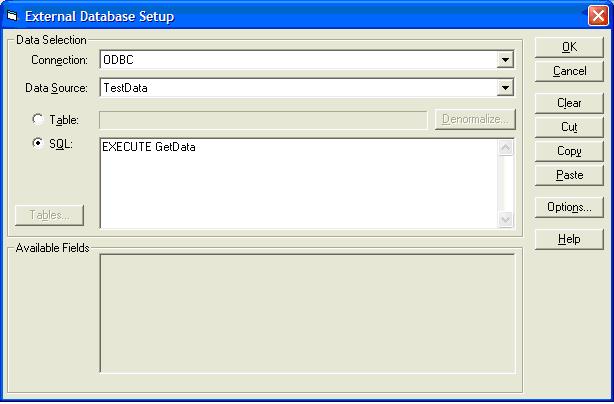Image resolution: width=614 pixels, height=404 pixels.
Task: Hit the Clear button
Action: (x=569, y=103)
